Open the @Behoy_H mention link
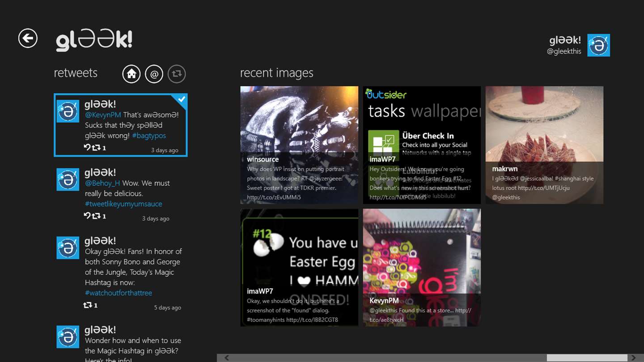The height and width of the screenshot is (362, 644). tap(102, 183)
